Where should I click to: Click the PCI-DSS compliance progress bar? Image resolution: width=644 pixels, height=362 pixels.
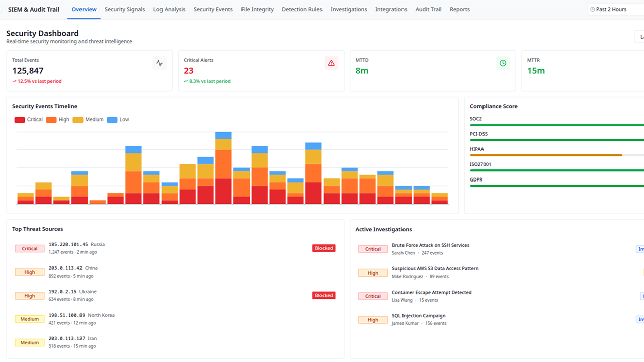[557, 140]
